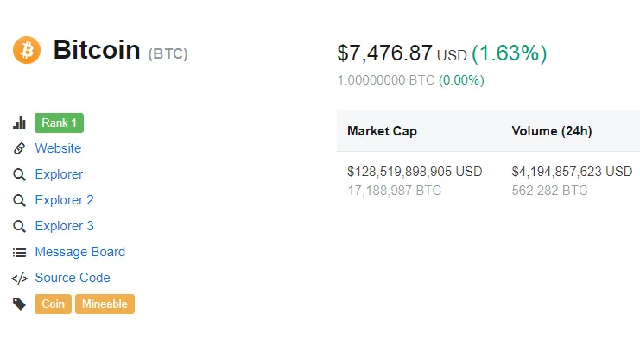Click the magnifier icon beside Explorer 2
The image size is (640, 364).
coord(19,201)
